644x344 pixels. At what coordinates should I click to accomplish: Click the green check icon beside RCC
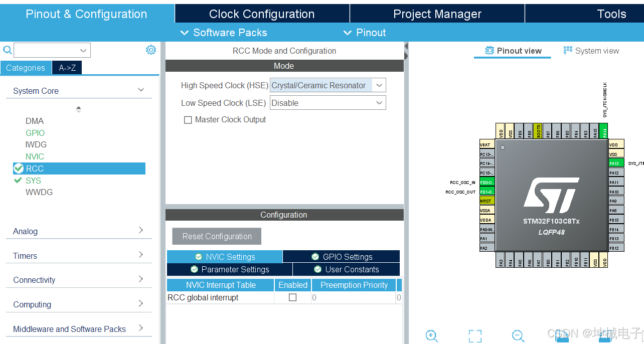pos(19,168)
